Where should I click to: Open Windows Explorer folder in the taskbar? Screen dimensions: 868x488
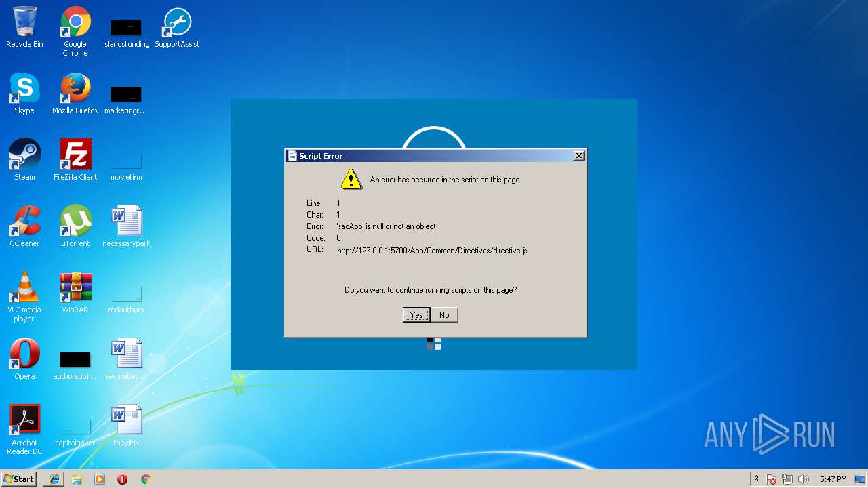[77, 479]
